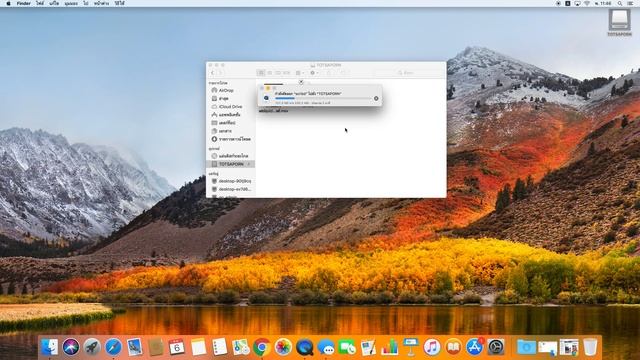This screenshot has height=360, width=640.
Task: Open downloads folder stack in dock
Action: (527, 347)
